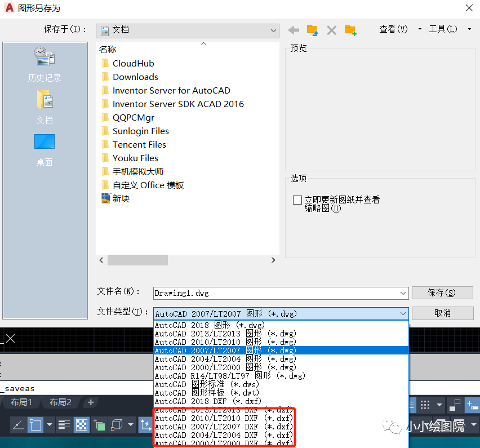Image resolution: width=480 pixels, height=448 pixels.
Task: Choose AutoCAD 图形标准 (*.dws) option
Action: pos(281,384)
